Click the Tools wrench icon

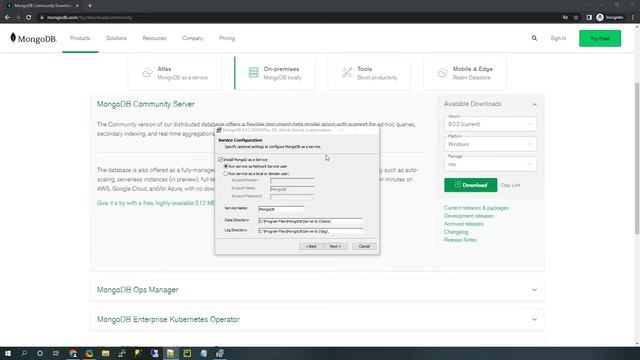point(347,73)
